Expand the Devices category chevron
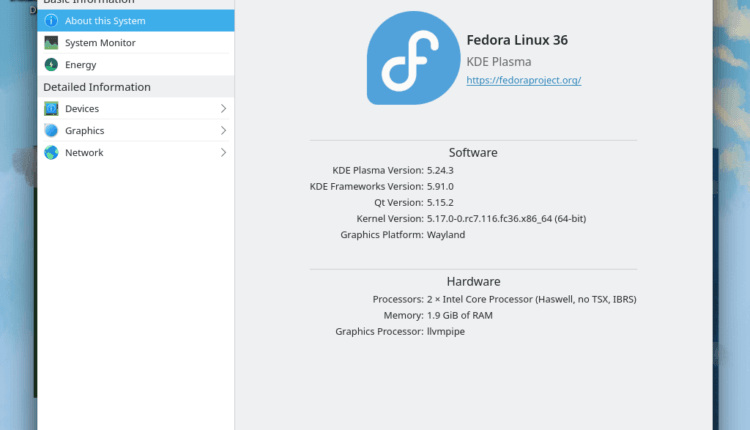This screenshot has height=430, width=750. (x=223, y=108)
